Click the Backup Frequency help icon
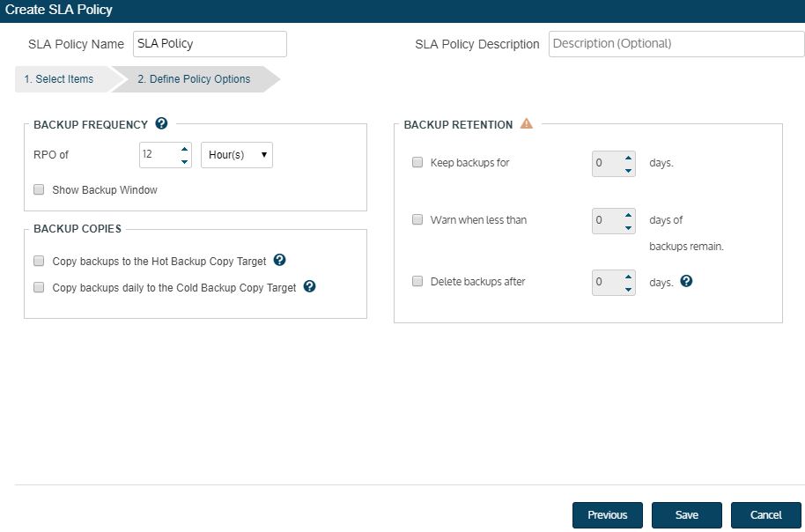This screenshot has height=532, width=805. click(x=161, y=124)
